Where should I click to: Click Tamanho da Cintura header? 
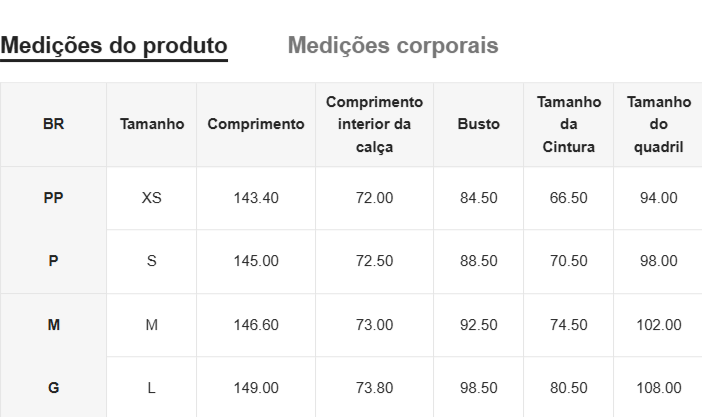[x=569, y=125]
